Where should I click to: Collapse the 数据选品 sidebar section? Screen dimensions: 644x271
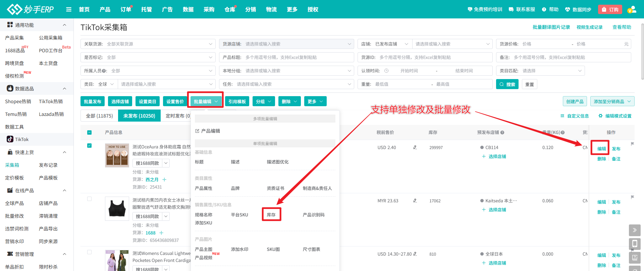(64, 89)
